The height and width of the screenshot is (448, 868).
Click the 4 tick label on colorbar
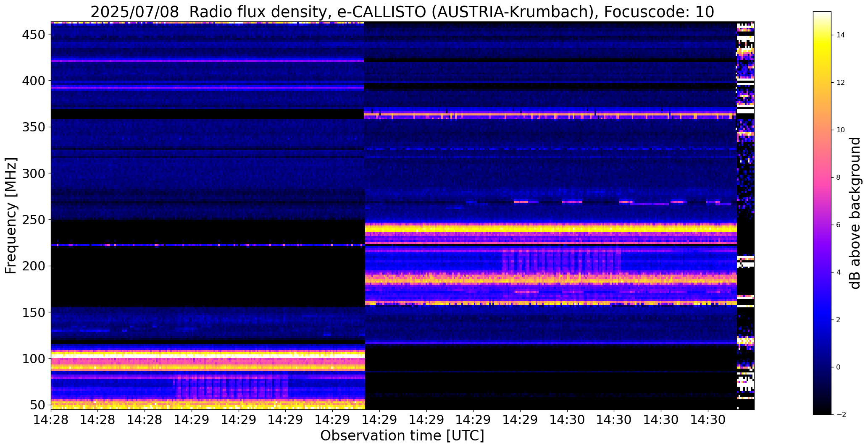pos(839,272)
